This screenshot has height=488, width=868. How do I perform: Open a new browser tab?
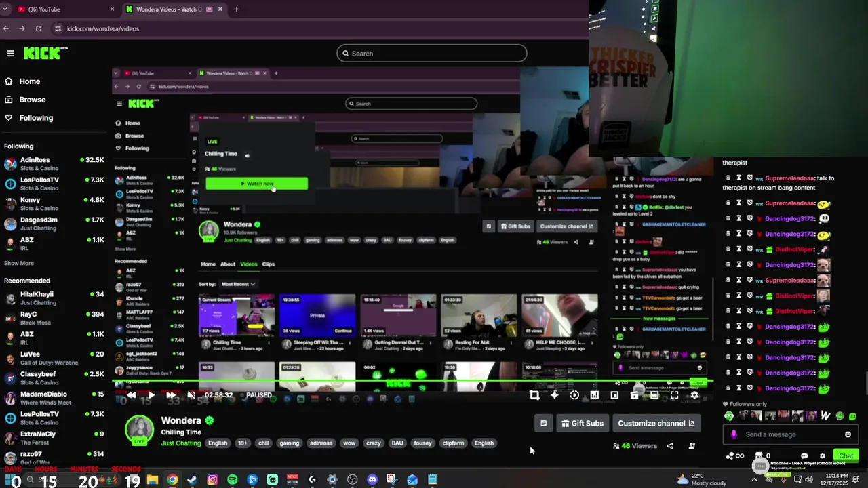pos(237,9)
